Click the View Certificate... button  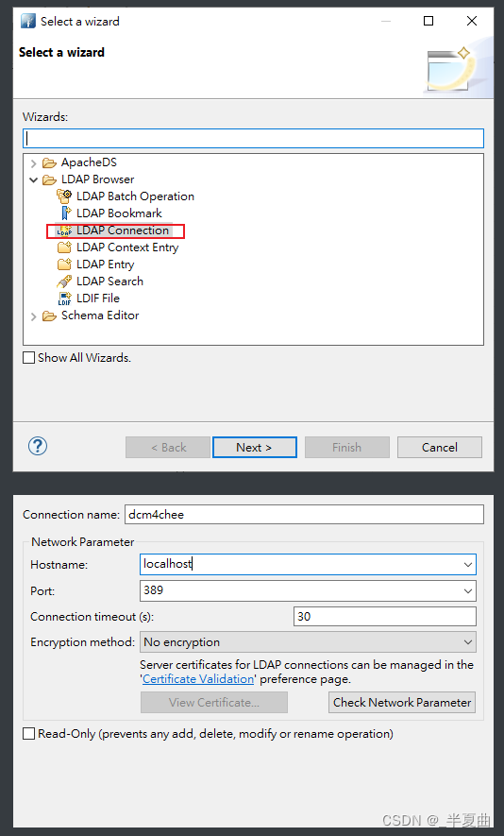(214, 703)
